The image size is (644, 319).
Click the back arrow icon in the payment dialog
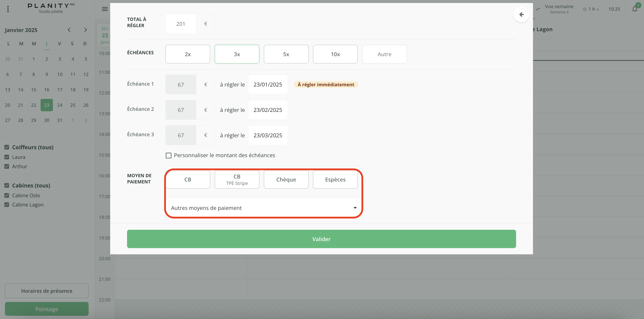[521, 15]
